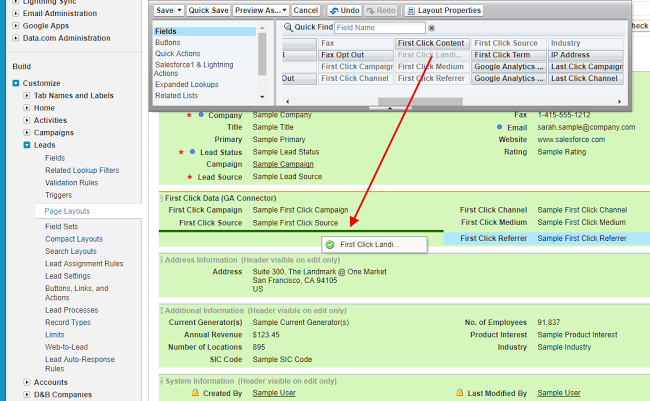
Task: Expand the Campaigns node
Action: click(x=27, y=133)
